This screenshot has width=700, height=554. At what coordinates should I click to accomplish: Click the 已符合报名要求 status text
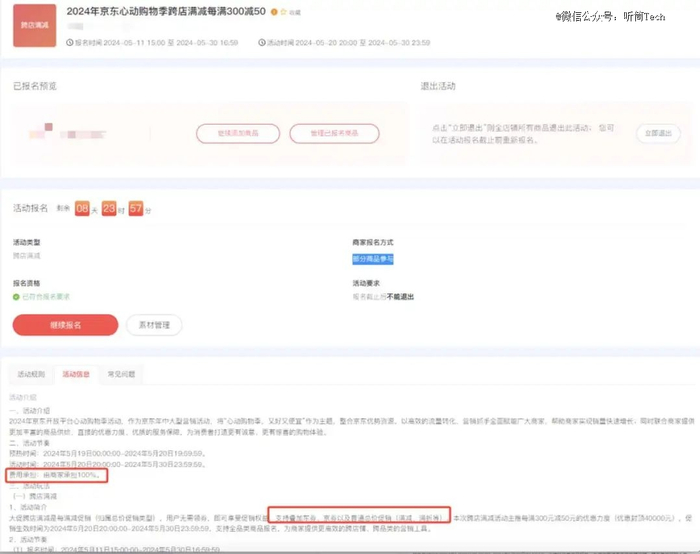[x=46, y=297]
